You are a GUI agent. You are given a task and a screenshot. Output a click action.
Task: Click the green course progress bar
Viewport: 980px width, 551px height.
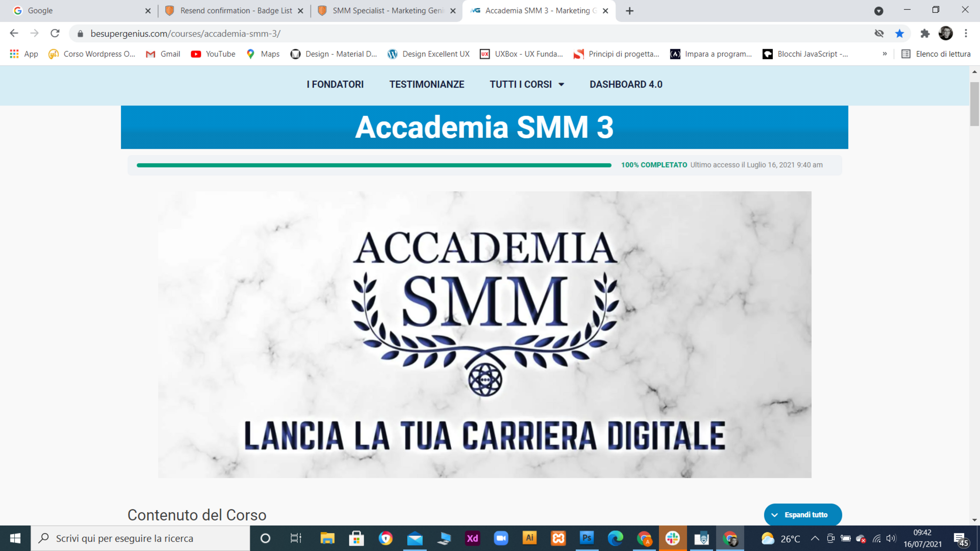coord(374,165)
